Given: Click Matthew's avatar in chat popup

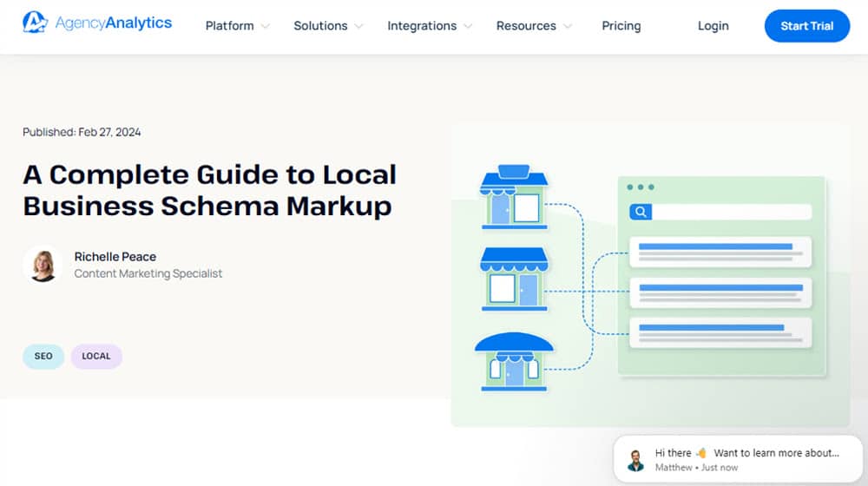Looking at the screenshot, I should pyautogui.click(x=636, y=460).
